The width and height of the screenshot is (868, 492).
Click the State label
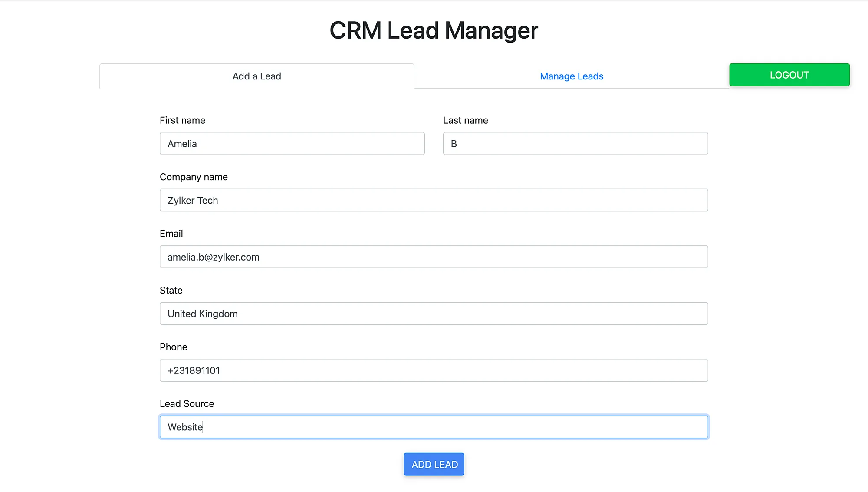click(x=171, y=291)
